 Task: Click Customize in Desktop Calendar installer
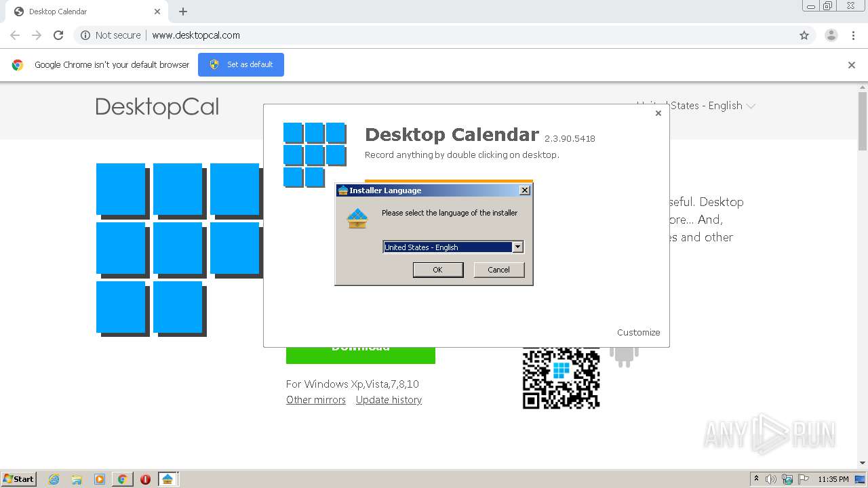point(638,332)
